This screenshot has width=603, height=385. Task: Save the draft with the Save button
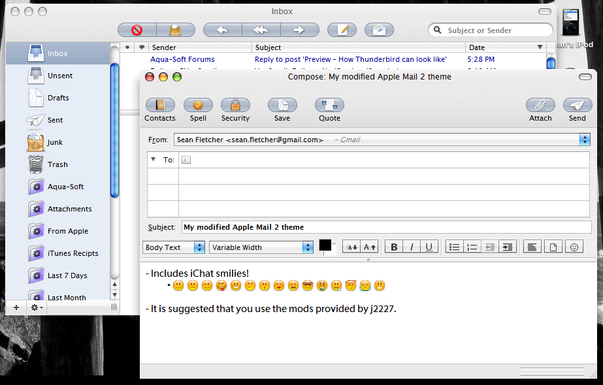[x=282, y=110]
